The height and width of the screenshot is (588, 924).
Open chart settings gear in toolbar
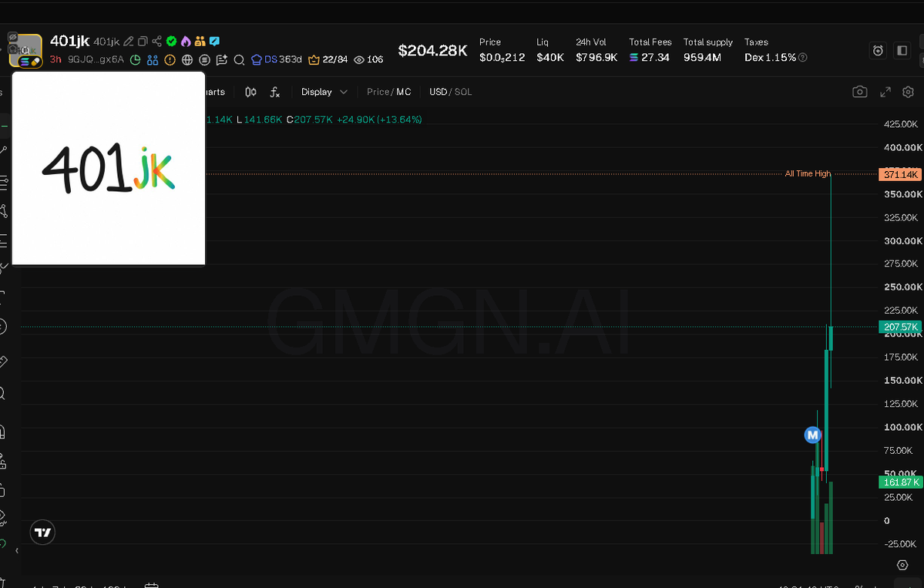[908, 92]
